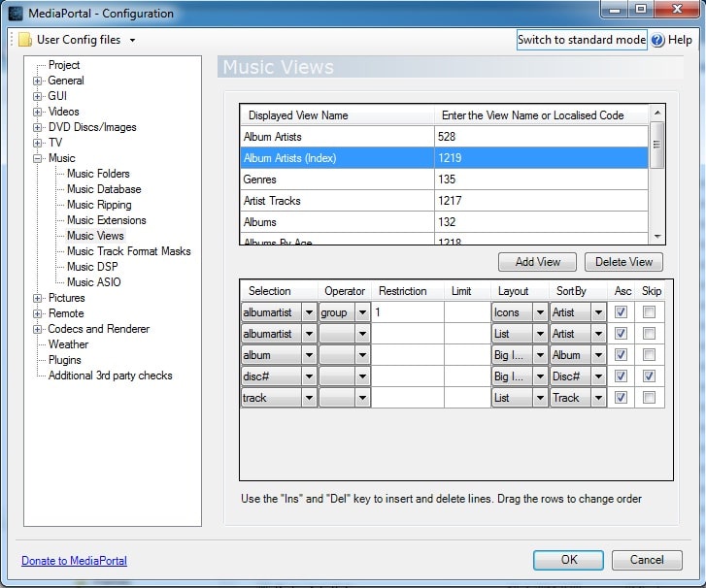Select Music Ripping in the tree
This screenshot has width=706, height=588.
[99, 205]
